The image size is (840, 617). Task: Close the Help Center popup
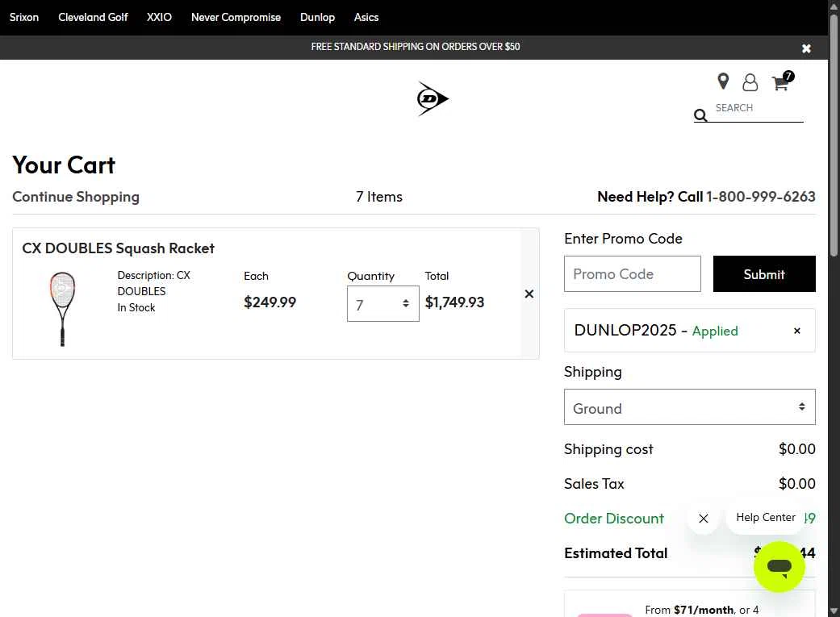click(704, 518)
